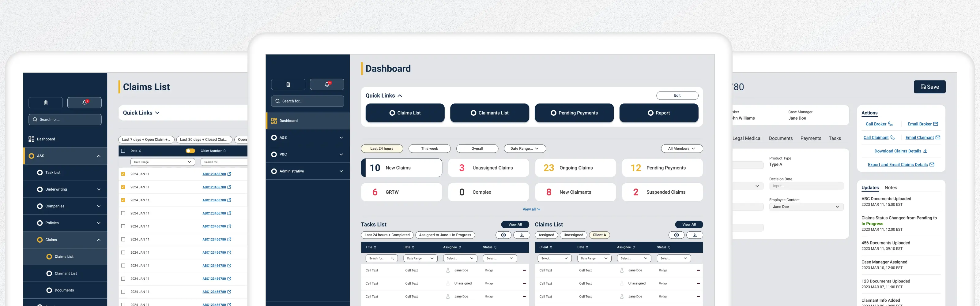Viewport: 980px width, 306px height.
Task: Sort Tasks List by Assignee
Action: 460,247
